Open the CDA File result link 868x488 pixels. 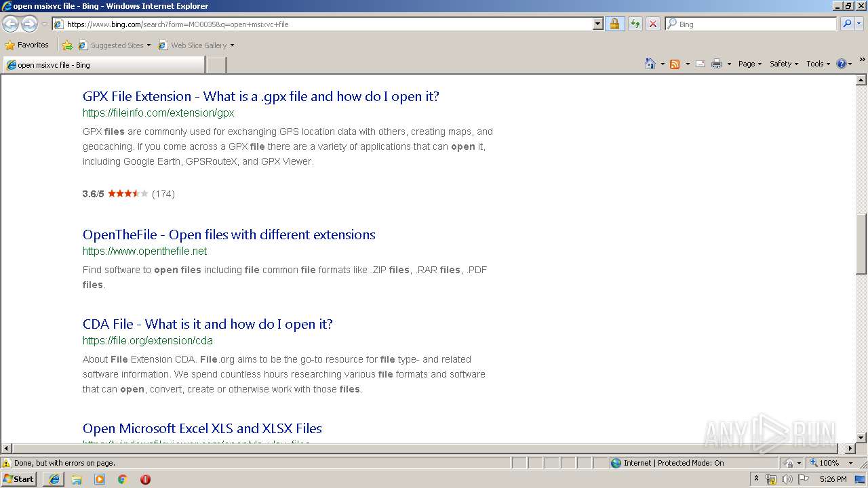pyautogui.click(x=208, y=324)
